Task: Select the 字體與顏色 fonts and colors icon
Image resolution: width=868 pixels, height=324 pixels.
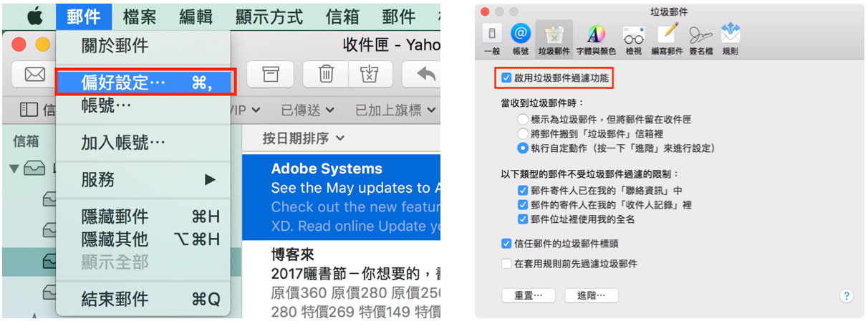Action: click(x=595, y=37)
